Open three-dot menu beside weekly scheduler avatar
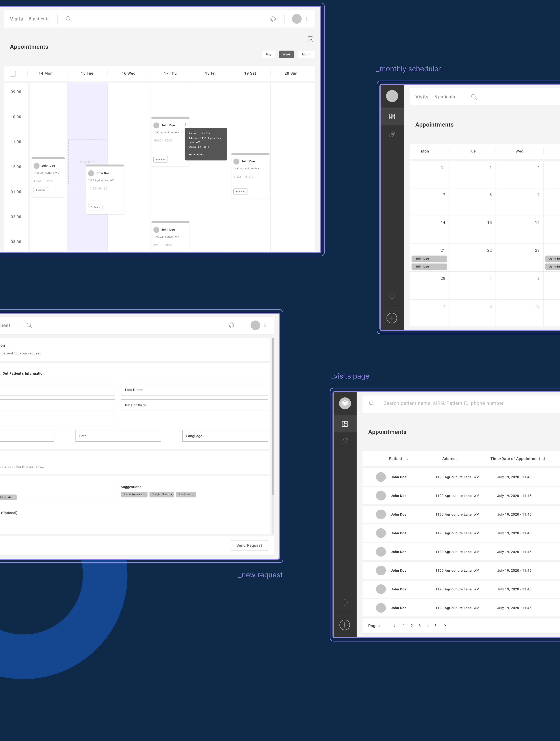This screenshot has width=560, height=741. [307, 19]
